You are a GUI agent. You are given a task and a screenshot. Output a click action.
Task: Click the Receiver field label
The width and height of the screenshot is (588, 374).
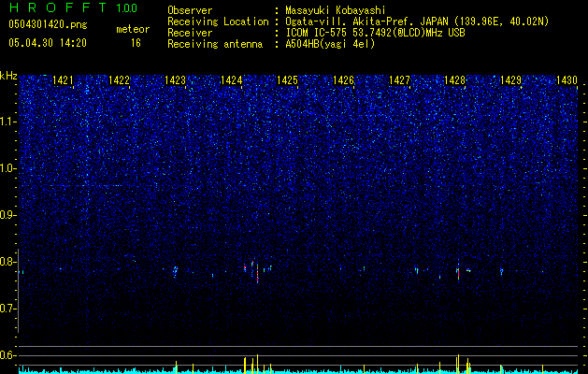pos(190,33)
